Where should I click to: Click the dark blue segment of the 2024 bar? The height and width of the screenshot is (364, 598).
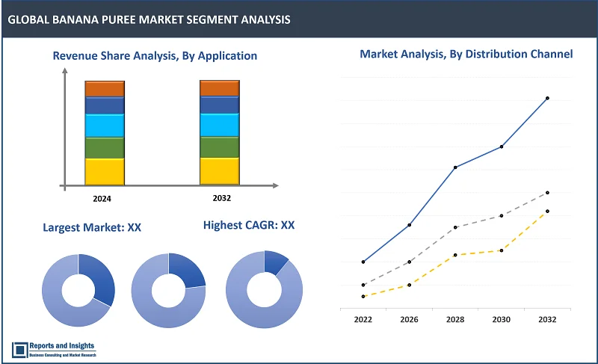105,105
